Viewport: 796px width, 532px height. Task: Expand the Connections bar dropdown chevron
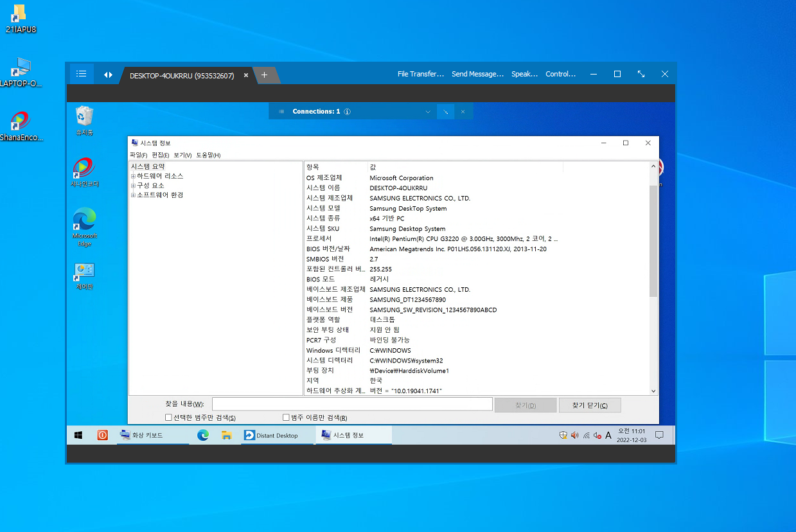pyautogui.click(x=429, y=111)
